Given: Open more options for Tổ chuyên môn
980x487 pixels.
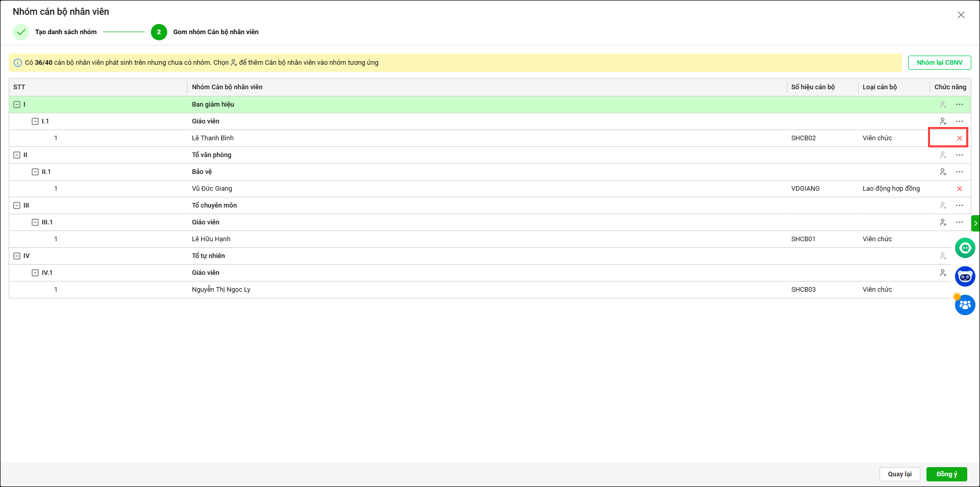Looking at the screenshot, I should 959,206.
